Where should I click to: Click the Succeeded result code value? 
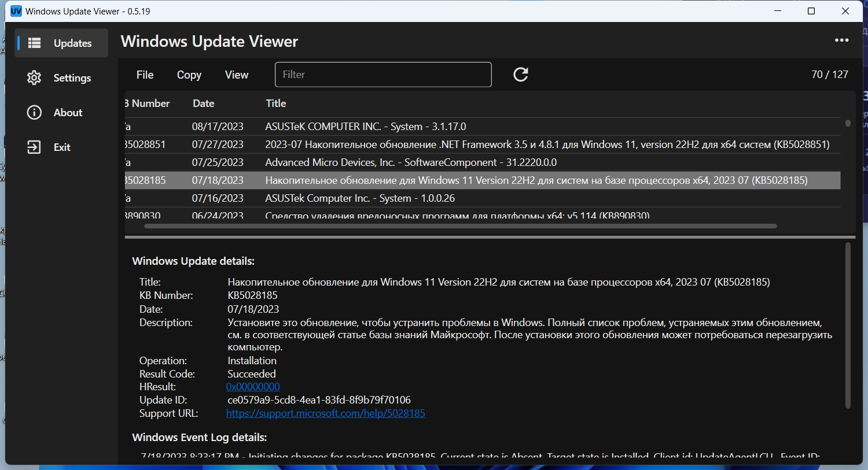click(252, 374)
